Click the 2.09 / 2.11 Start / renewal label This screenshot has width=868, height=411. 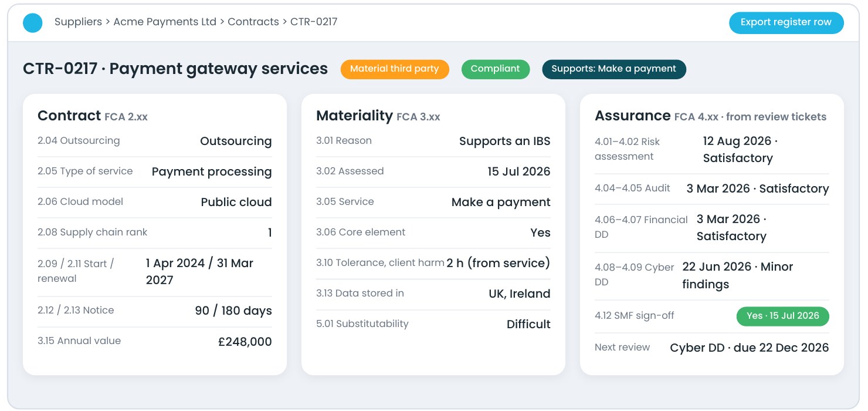pos(76,271)
